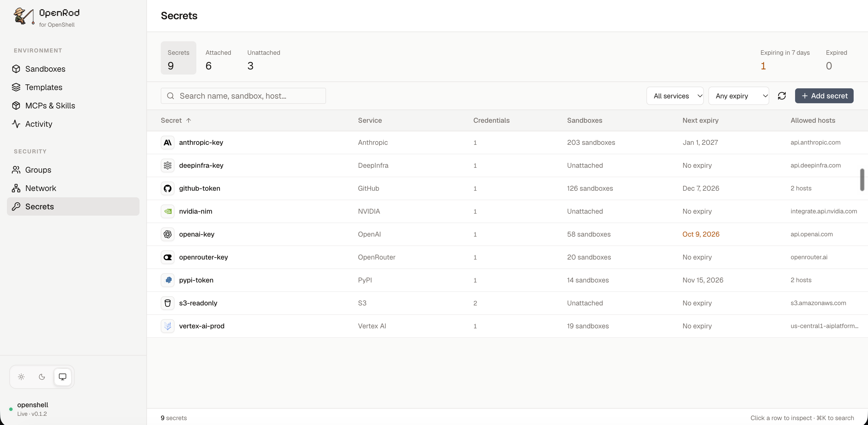Click the 203 sandboxes cell

pyautogui.click(x=591, y=143)
